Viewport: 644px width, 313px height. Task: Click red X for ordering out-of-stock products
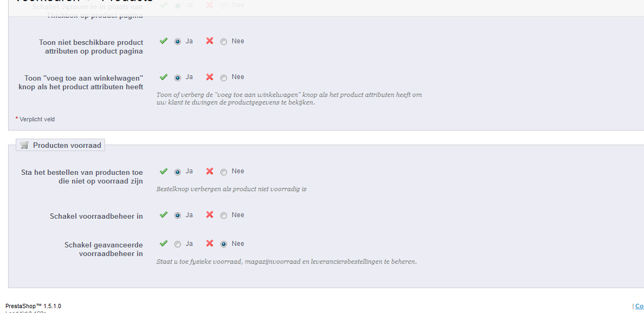point(210,171)
